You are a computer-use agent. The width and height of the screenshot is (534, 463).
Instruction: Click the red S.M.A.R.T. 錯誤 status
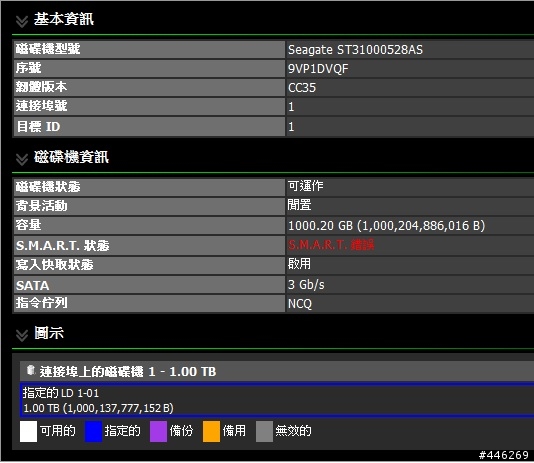(331, 245)
